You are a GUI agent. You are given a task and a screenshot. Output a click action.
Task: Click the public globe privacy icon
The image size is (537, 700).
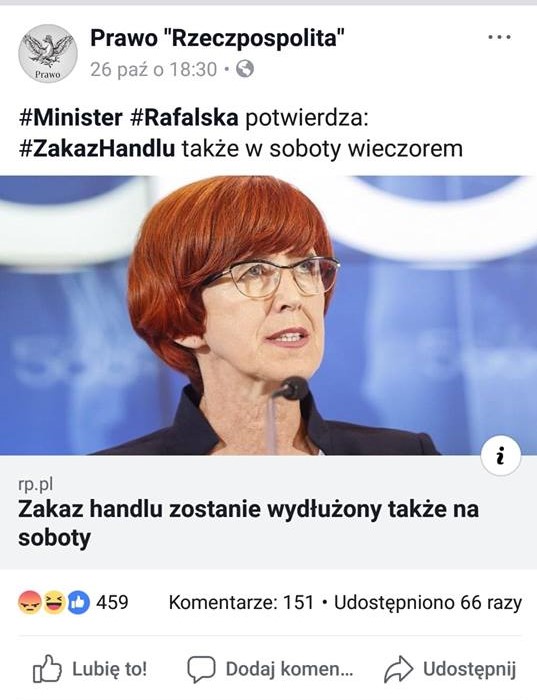point(245,69)
